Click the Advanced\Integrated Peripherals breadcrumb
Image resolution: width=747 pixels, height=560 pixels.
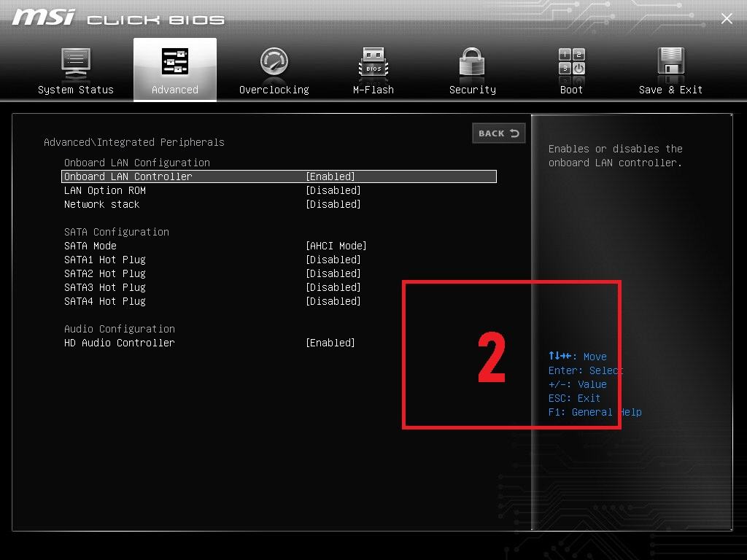(x=134, y=142)
